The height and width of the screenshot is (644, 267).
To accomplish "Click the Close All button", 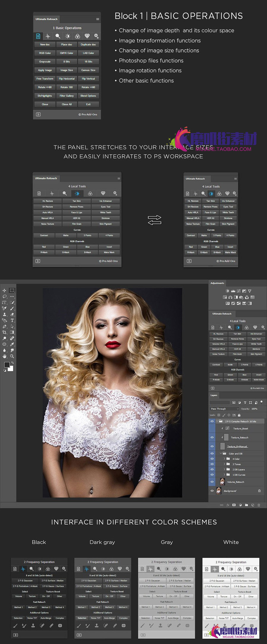I will click(x=66, y=104).
